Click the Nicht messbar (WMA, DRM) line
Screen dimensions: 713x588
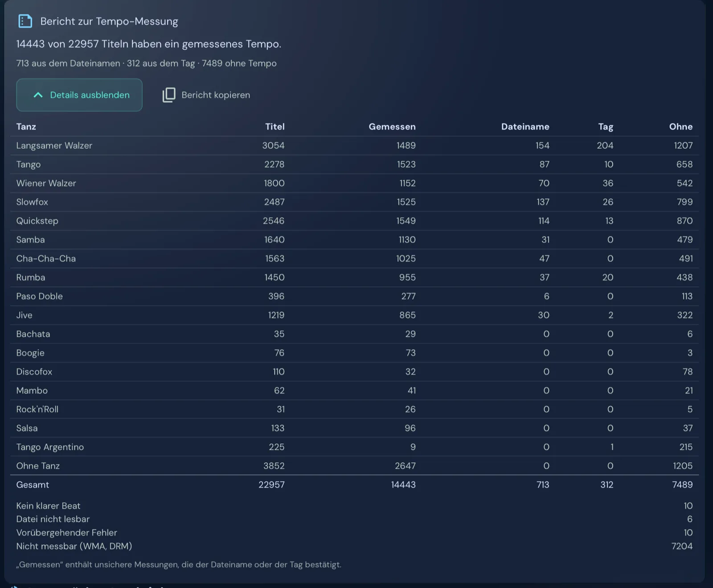pos(354,546)
